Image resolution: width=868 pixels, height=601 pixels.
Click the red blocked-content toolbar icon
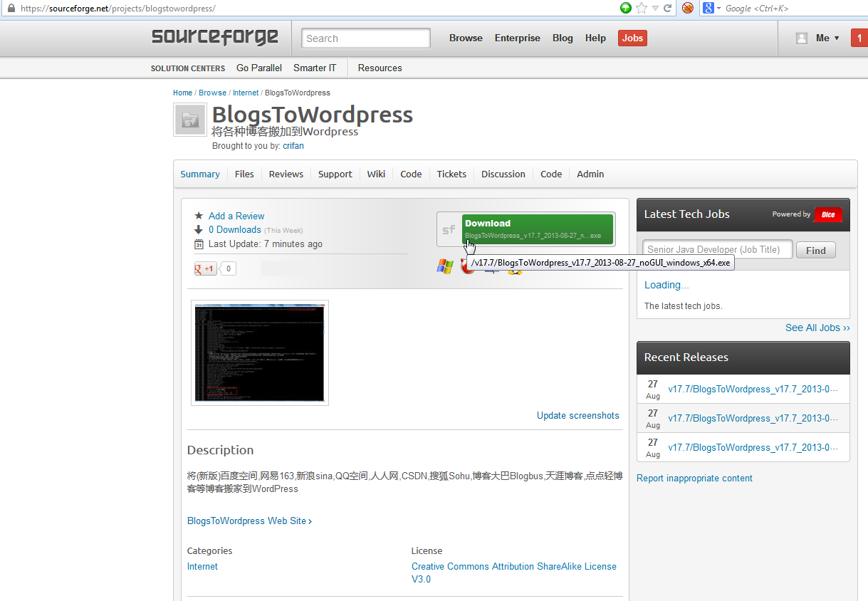coord(688,8)
